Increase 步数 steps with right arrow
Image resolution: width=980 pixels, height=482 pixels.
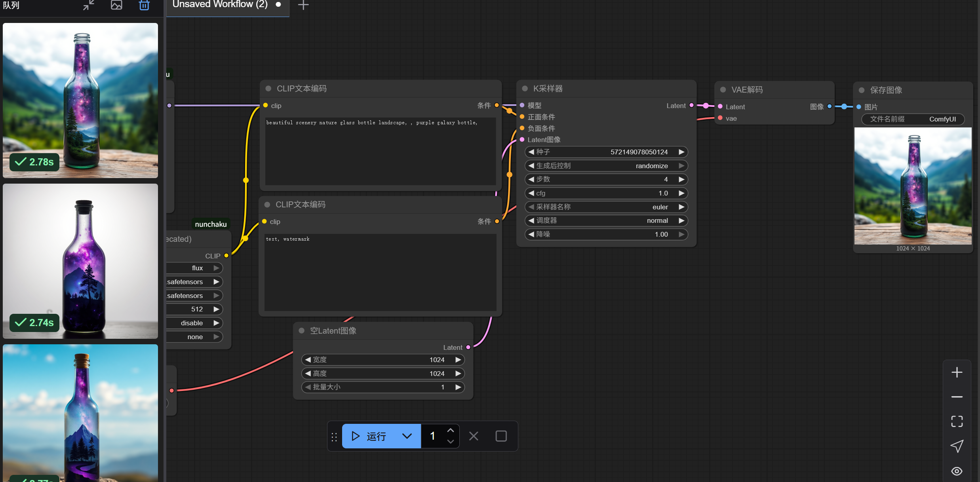[x=681, y=180]
